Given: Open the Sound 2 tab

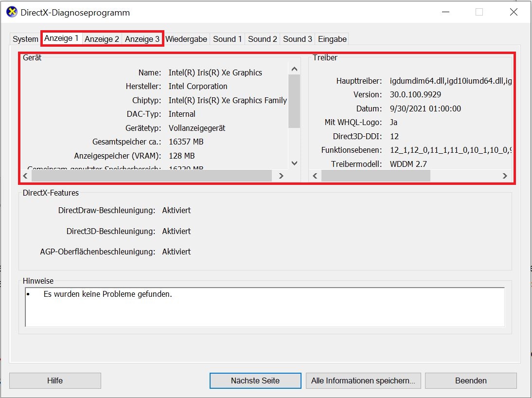Looking at the screenshot, I should pyautogui.click(x=262, y=39).
